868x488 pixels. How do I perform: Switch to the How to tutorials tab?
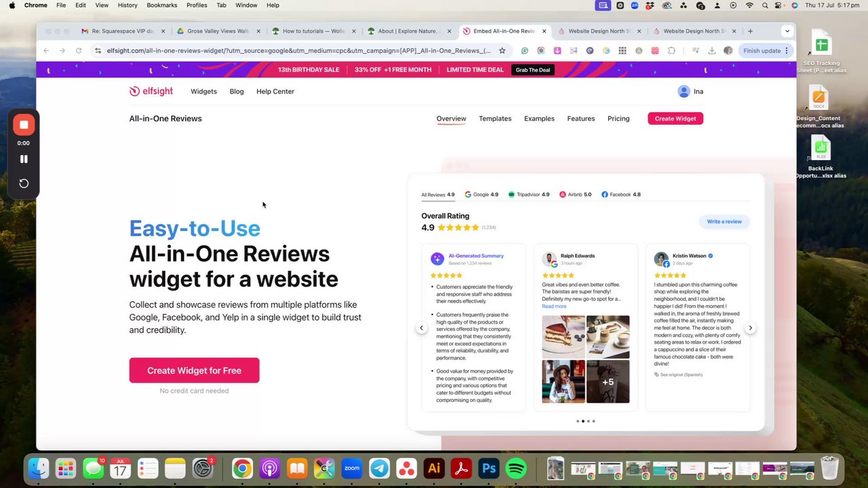click(x=313, y=31)
